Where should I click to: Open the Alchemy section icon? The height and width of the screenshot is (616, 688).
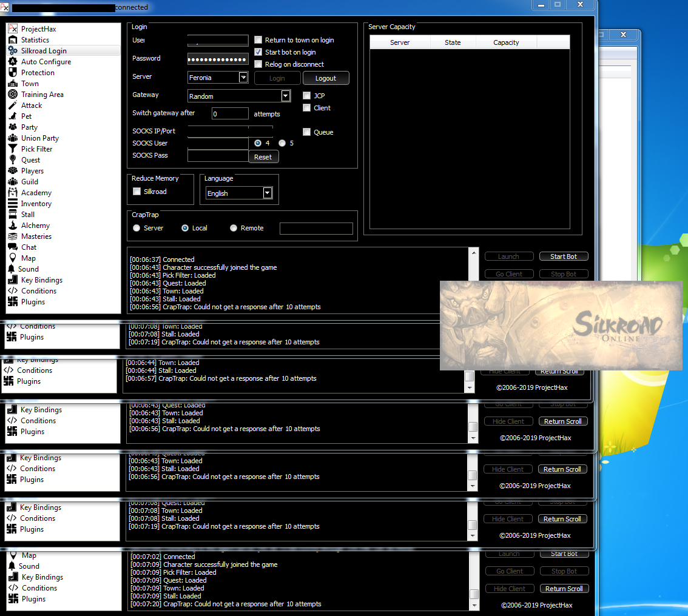[x=12, y=226]
